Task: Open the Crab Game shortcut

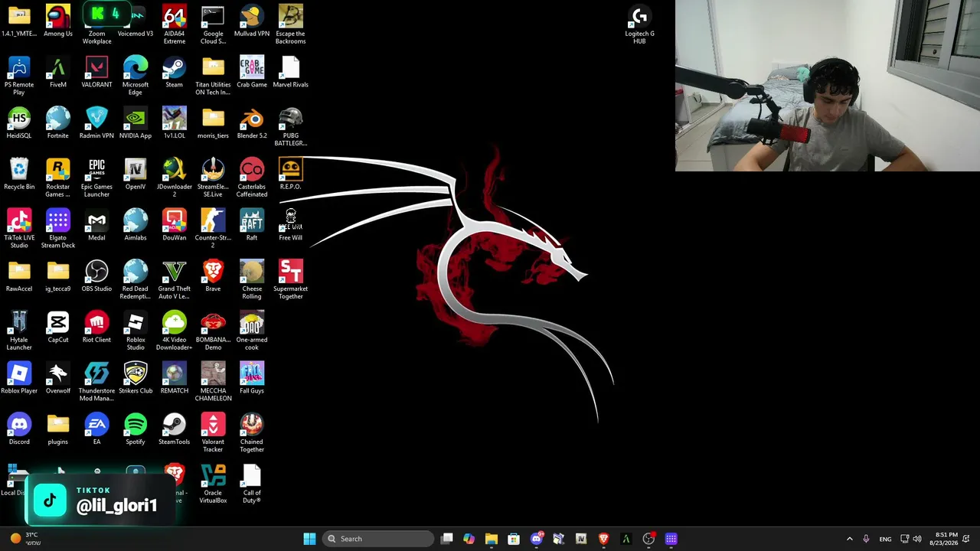Action: (252, 72)
